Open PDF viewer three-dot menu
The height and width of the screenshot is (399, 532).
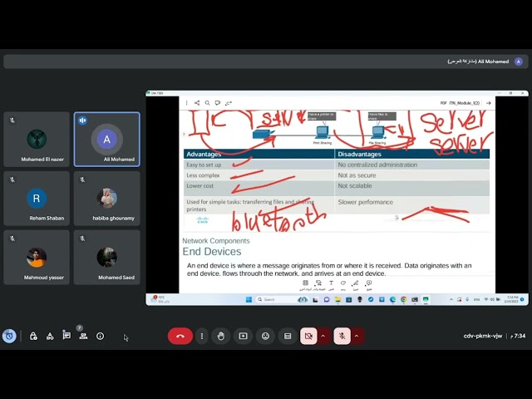point(186,103)
